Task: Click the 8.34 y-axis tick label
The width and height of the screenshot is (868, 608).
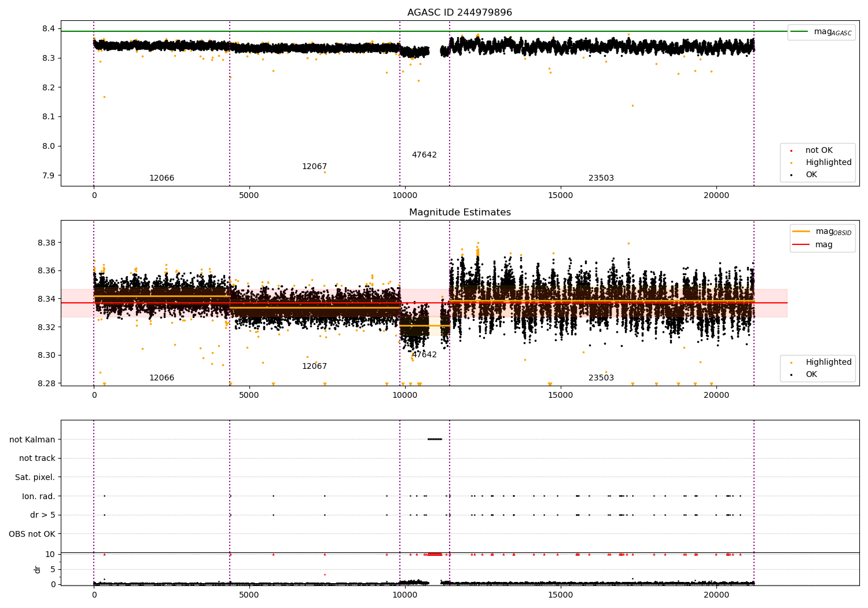Action: coord(47,299)
